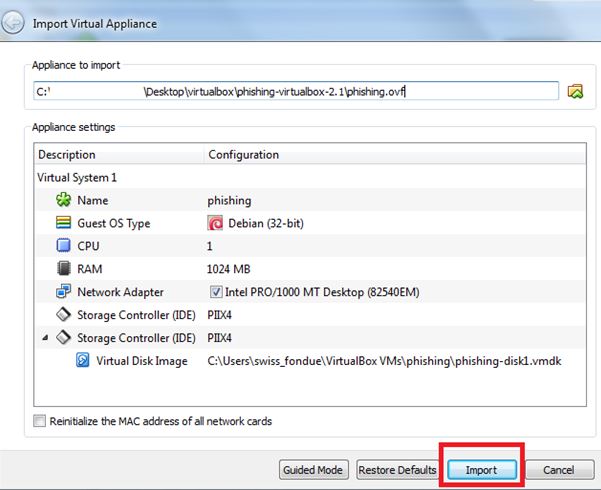Select the '1024 MB' RAM value
This screenshot has height=490, width=601.
point(228,269)
